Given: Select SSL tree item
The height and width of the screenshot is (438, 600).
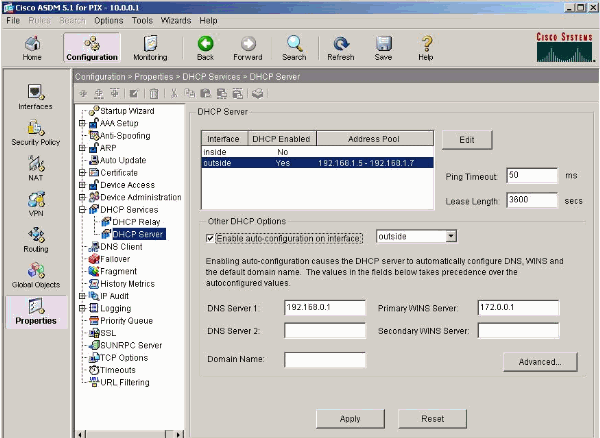Looking at the screenshot, I should coord(108,333).
